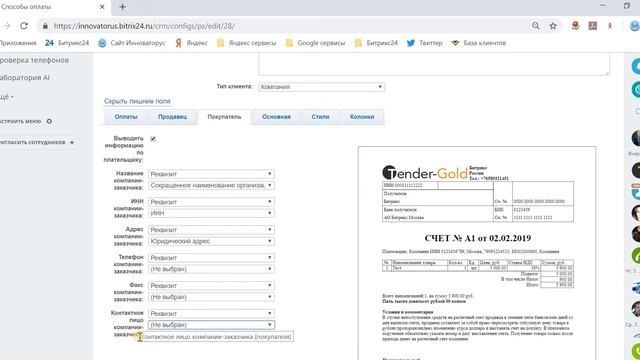Open the ИНН value dropdown
This screenshot has height=360, width=640.
[x=211, y=213]
